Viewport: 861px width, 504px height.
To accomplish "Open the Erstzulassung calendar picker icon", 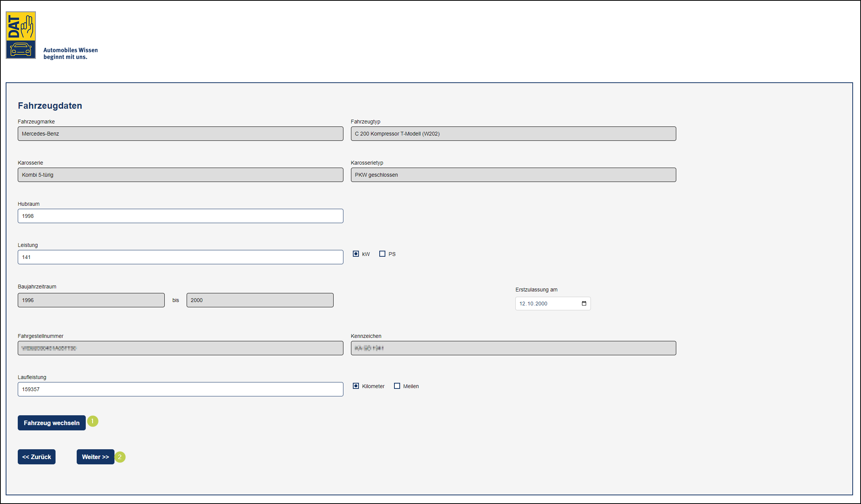I will (584, 304).
